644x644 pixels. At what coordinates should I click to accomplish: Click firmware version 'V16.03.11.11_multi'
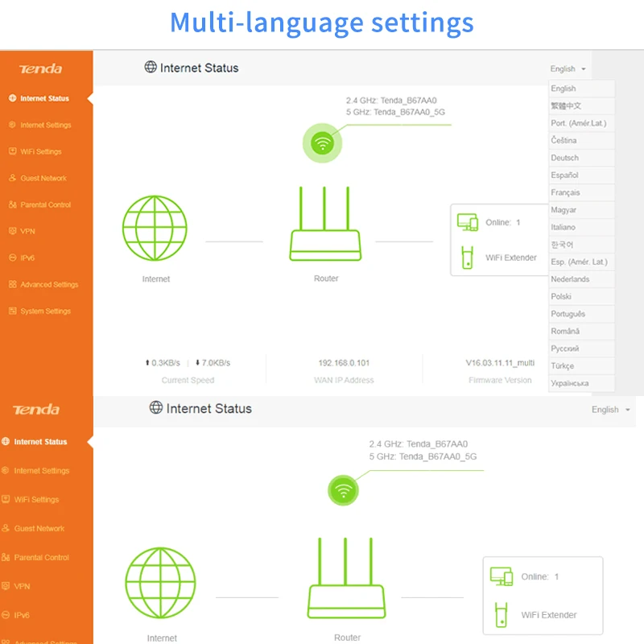tap(500, 363)
